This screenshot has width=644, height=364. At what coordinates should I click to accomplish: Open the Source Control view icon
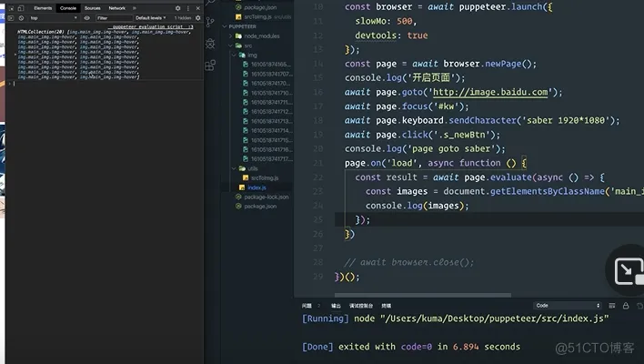pos(210,22)
